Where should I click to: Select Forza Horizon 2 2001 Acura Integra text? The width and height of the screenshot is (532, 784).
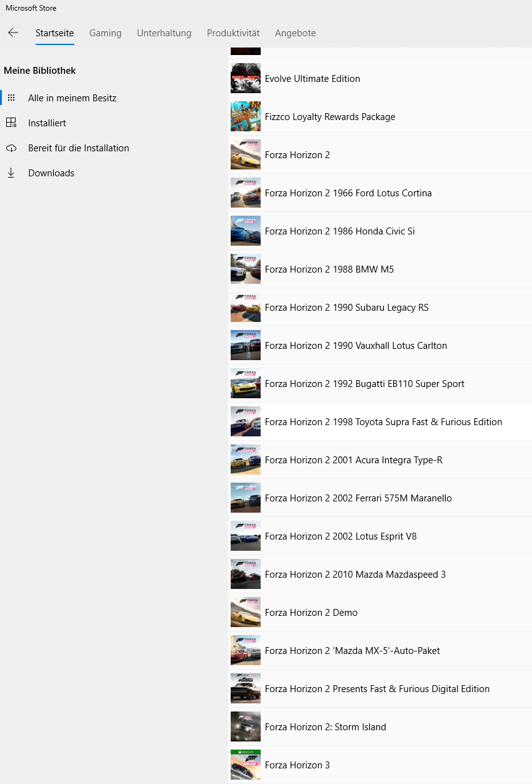pos(354,460)
